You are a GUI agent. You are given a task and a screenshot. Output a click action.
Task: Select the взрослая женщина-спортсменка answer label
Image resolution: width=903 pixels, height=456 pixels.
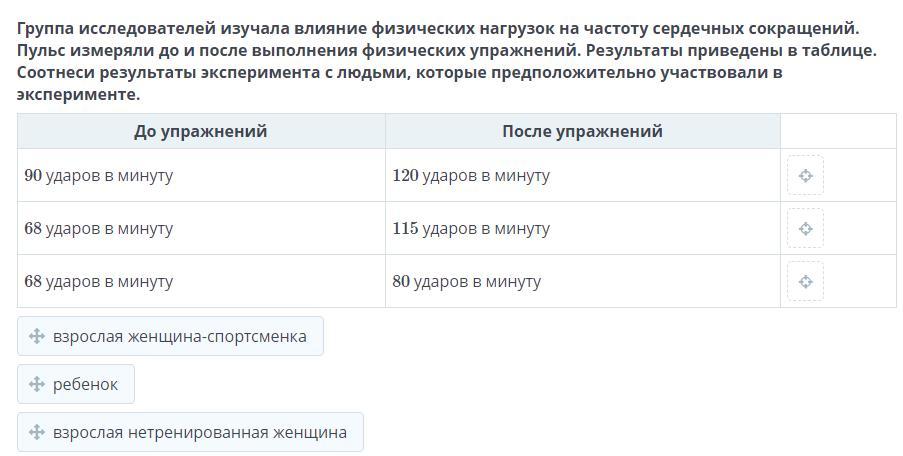180,336
